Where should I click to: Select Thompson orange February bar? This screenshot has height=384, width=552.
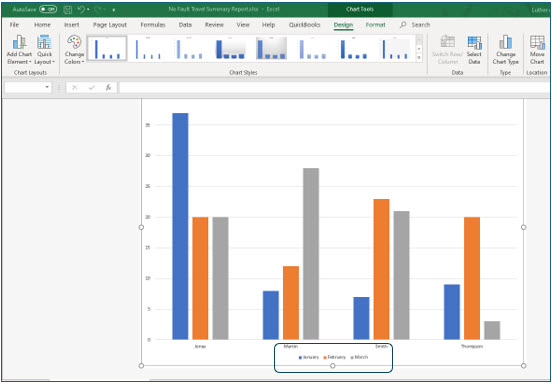(472, 278)
